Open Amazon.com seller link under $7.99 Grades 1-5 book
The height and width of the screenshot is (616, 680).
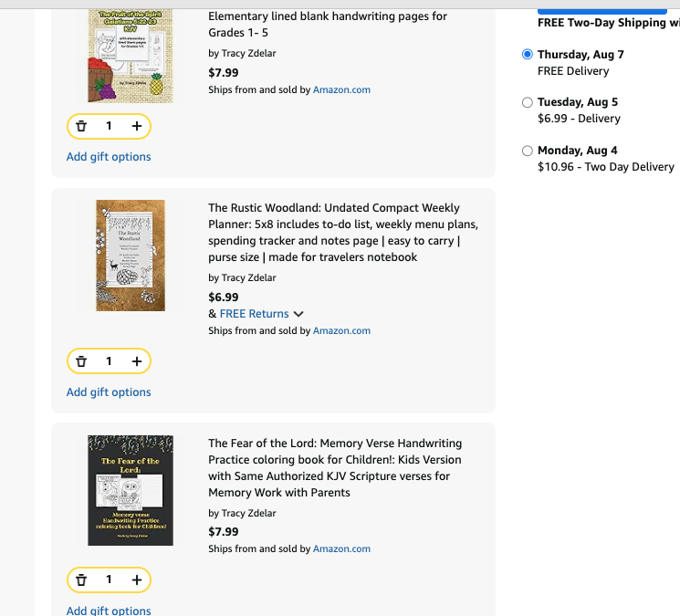(341, 89)
